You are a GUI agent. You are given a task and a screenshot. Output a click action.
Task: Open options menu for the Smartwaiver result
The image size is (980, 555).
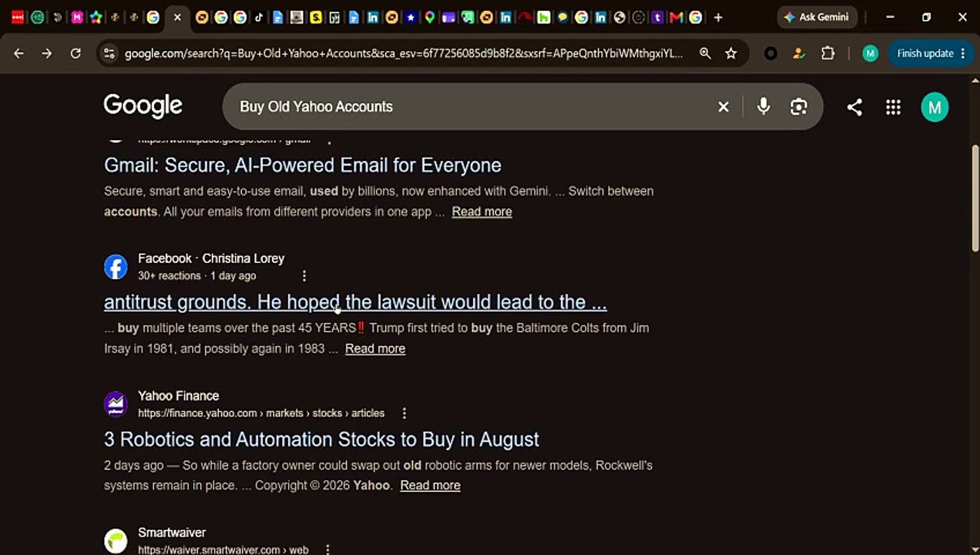tap(327, 550)
